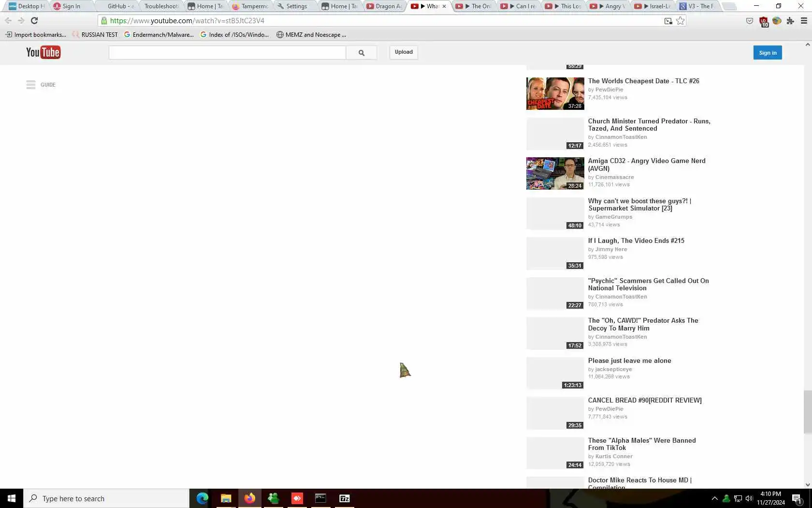Viewport: 812px width, 508px height.
Task: Open the MEMZ and Noescape bookmark
Action: point(311,35)
